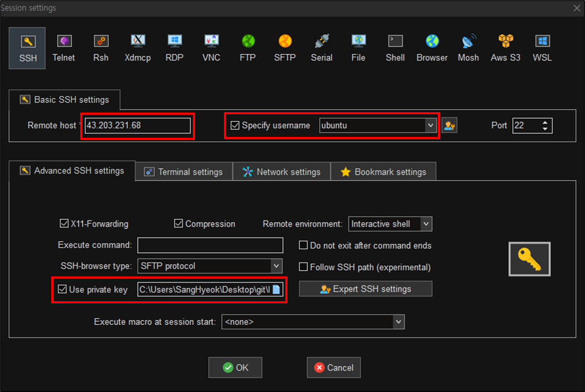This screenshot has height=392, width=585.
Task: Select the RDP session type
Action: pyautogui.click(x=174, y=48)
